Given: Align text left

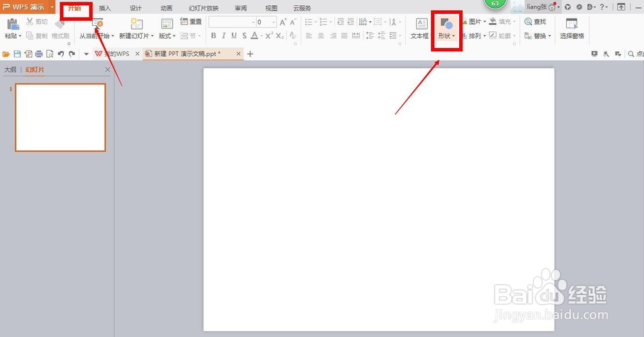Looking at the screenshot, I should coord(309,35).
